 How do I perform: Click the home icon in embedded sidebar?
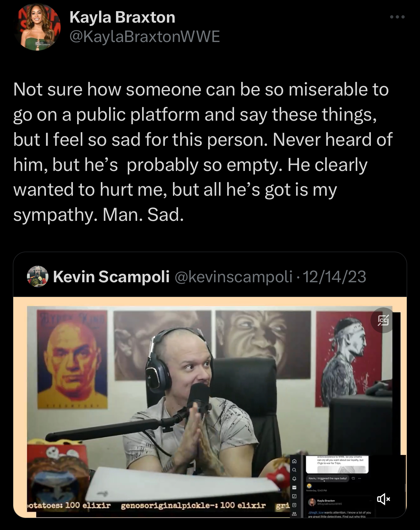pyautogui.click(x=294, y=461)
